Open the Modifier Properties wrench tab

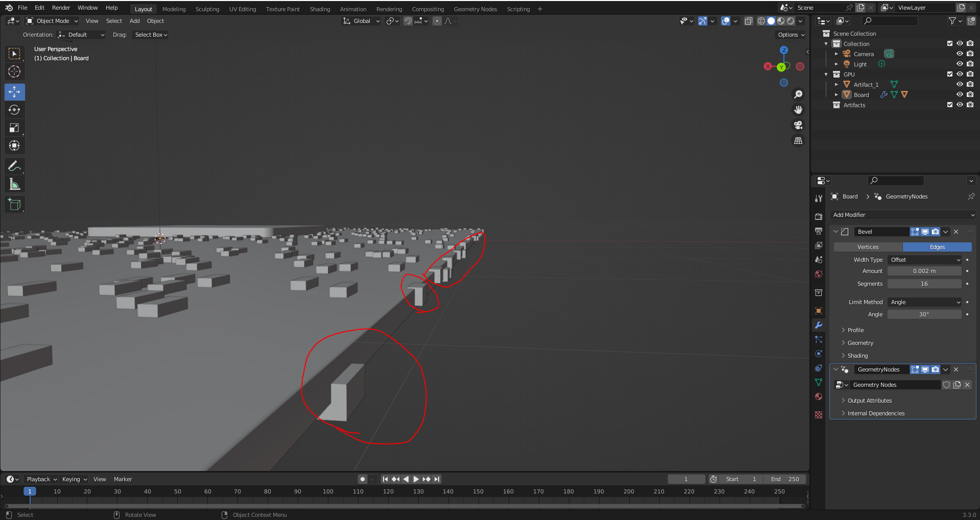click(x=818, y=325)
